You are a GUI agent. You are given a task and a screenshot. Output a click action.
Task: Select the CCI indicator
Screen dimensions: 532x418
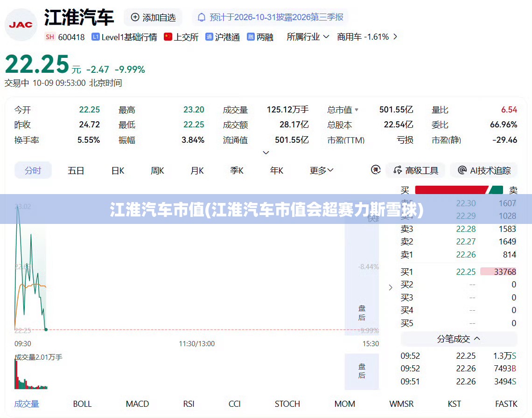pos(234,404)
